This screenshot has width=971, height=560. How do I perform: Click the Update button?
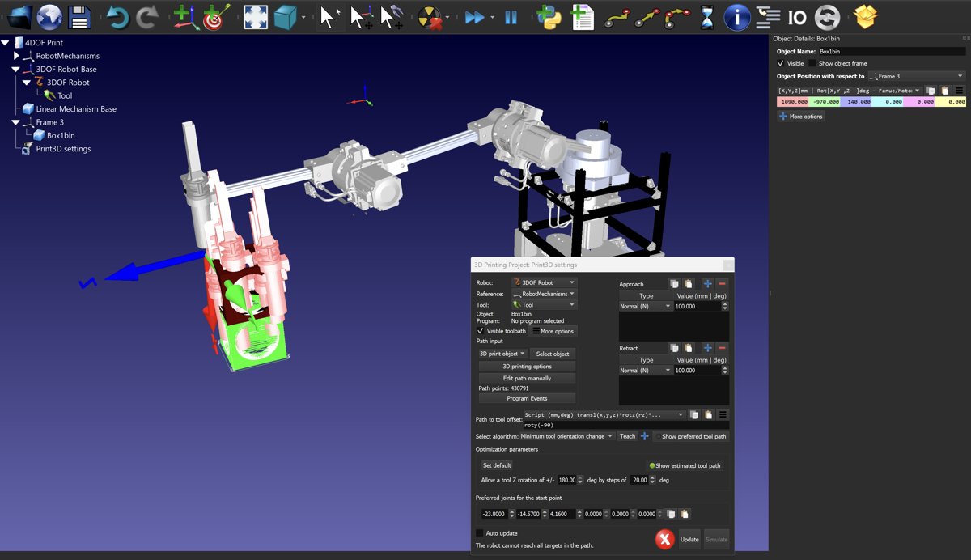click(689, 540)
